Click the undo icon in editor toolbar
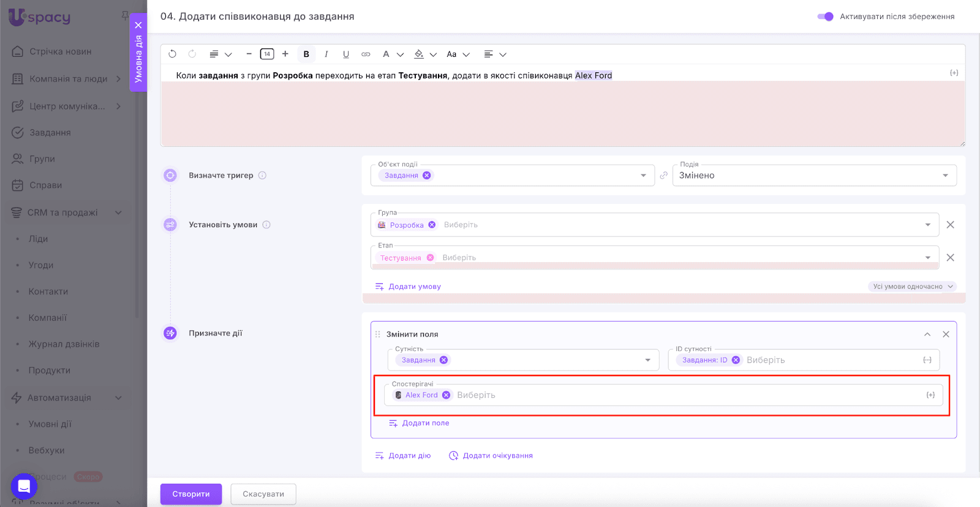This screenshot has width=980, height=507. point(172,54)
